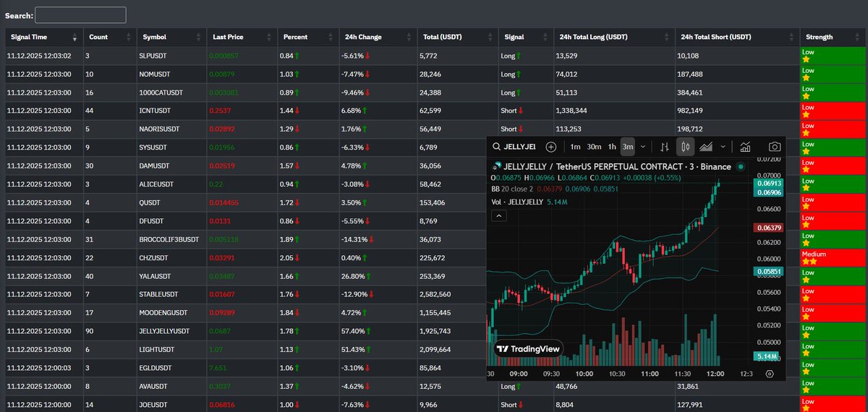Sort table by Last Price column
868x412 pixels.
click(x=242, y=37)
